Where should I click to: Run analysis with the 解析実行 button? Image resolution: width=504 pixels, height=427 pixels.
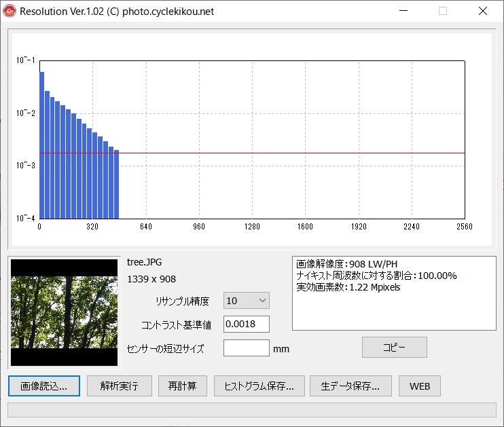pyautogui.click(x=120, y=386)
